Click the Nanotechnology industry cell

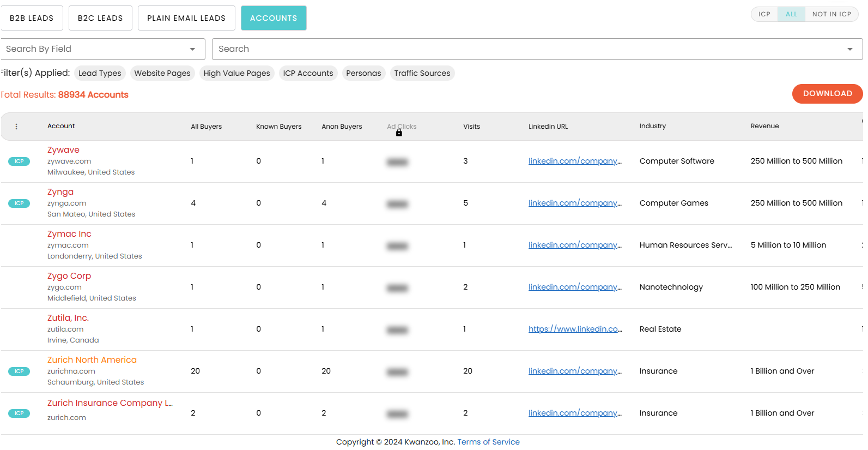(x=671, y=287)
